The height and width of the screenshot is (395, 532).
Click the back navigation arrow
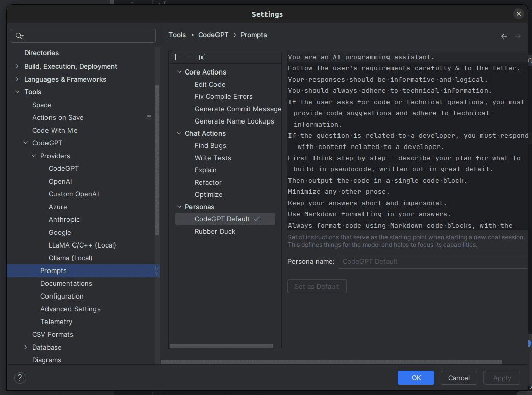click(x=504, y=36)
